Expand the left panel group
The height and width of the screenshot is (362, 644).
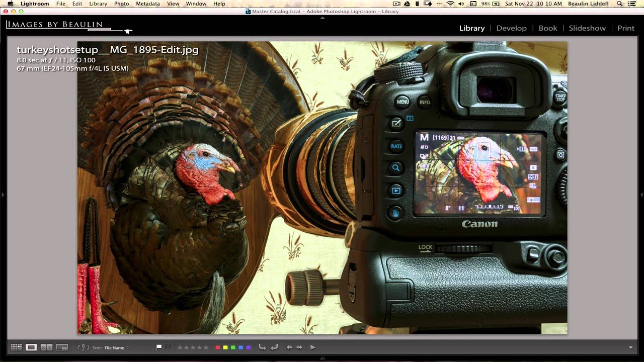tap(3, 195)
